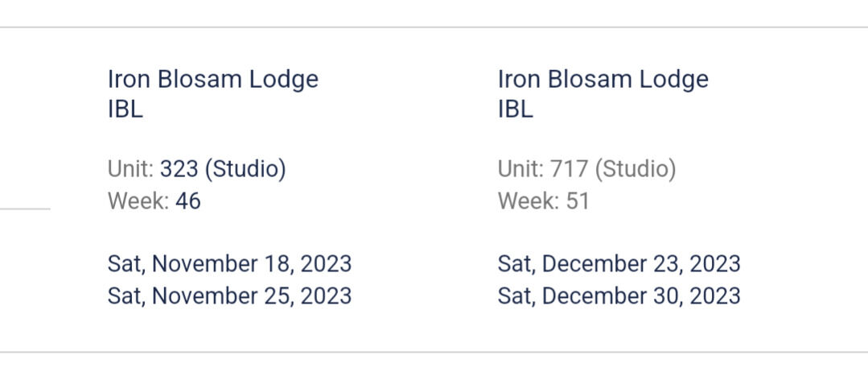
Task: Open the left Iron Blosam Lodge listing title
Action: (213, 79)
